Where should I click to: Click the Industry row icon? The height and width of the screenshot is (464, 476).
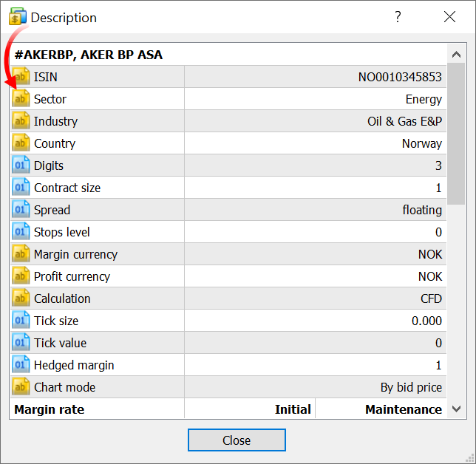(21, 121)
